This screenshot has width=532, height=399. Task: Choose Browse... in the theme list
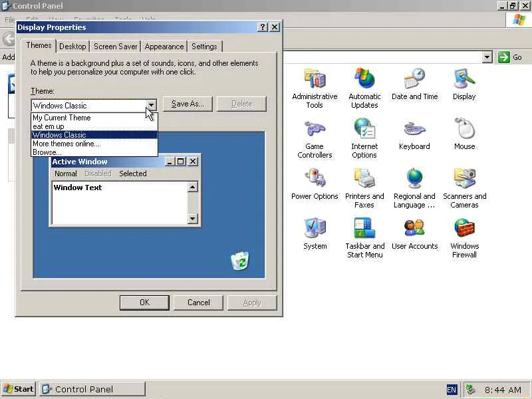(94, 152)
